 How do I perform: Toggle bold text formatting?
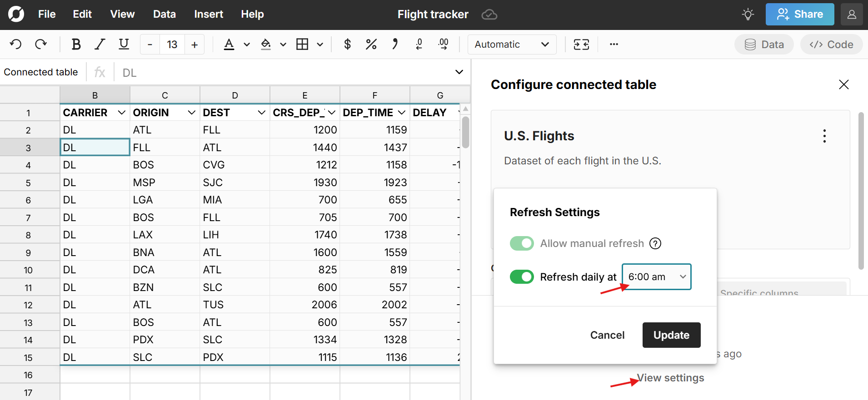(76, 44)
